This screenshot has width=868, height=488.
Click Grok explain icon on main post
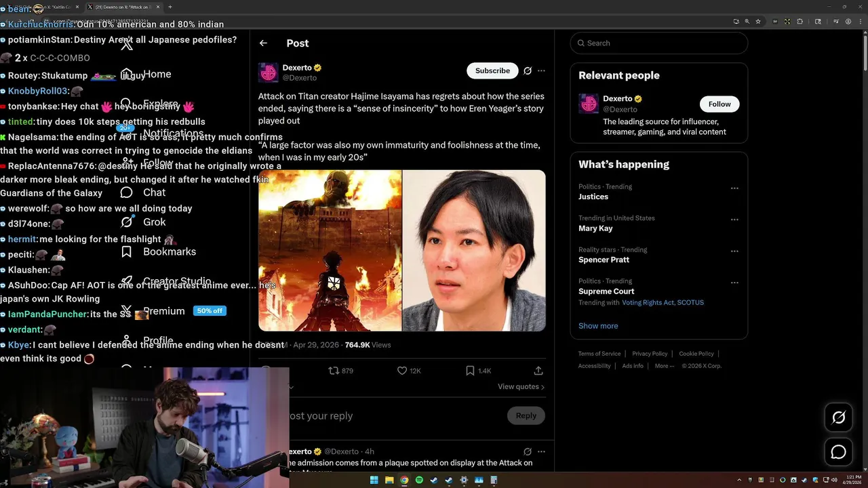(528, 70)
